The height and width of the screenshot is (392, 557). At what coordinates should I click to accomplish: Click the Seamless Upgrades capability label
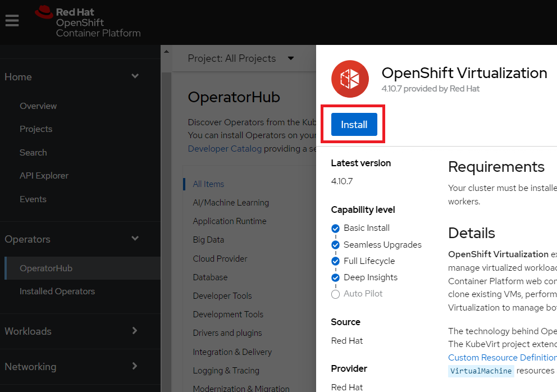click(x=382, y=244)
